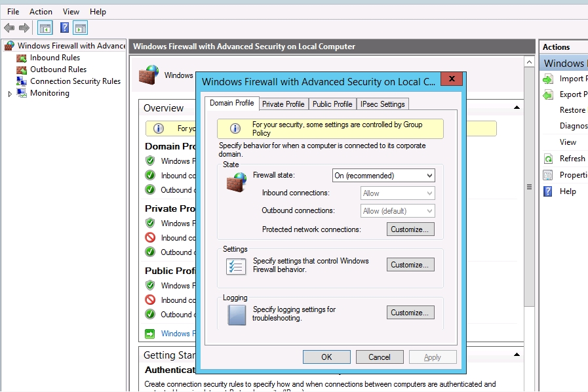Select the Outbound Rules tree label
Viewport: 588px width, 392px height.
tap(58, 69)
